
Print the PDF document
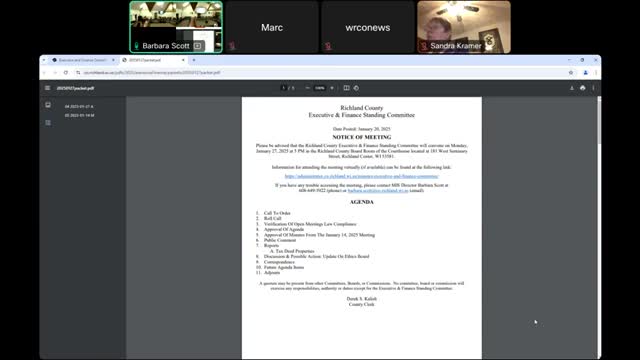[582, 88]
